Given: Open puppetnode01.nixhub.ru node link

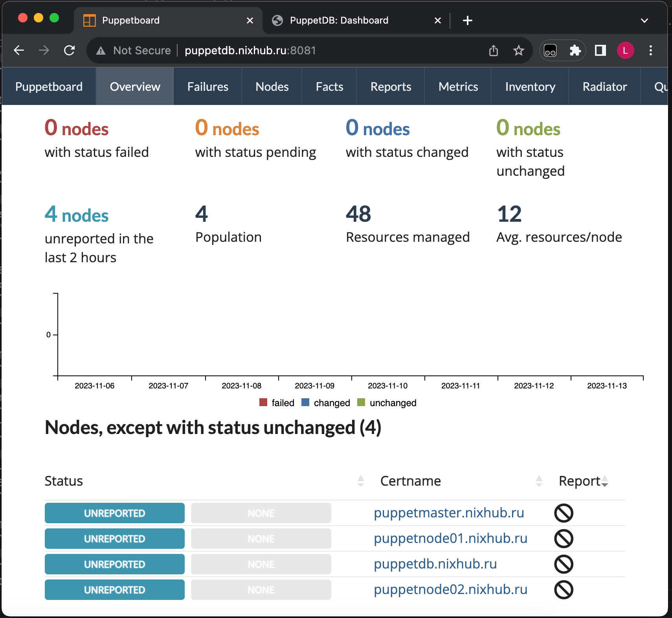Looking at the screenshot, I should pyautogui.click(x=450, y=538).
